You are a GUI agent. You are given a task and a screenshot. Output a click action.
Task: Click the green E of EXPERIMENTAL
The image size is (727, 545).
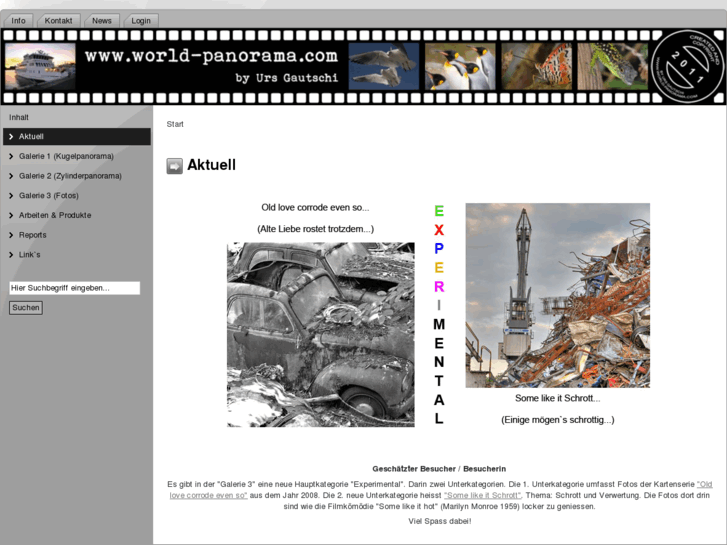coord(439,211)
